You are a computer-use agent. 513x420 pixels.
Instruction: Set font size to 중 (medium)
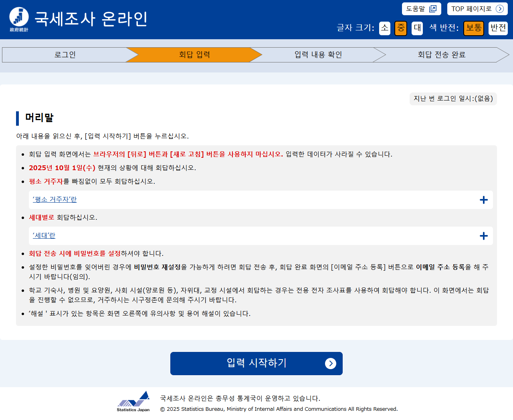point(400,28)
